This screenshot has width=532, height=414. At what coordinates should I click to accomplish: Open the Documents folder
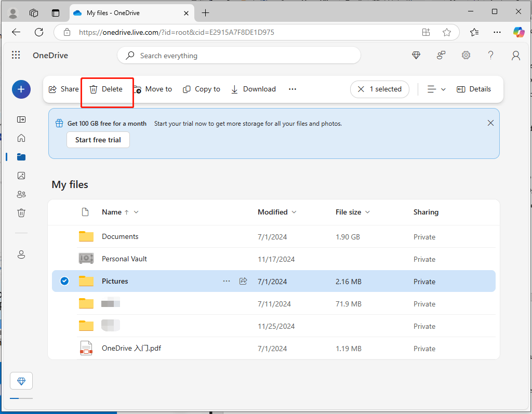(x=120, y=236)
